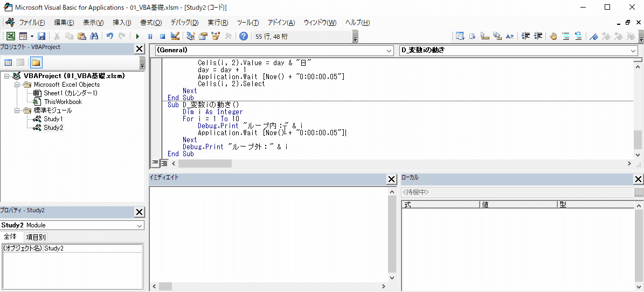Open Project Explorer from toolbar icon
The image size is (644, 292).
[191, 36]
